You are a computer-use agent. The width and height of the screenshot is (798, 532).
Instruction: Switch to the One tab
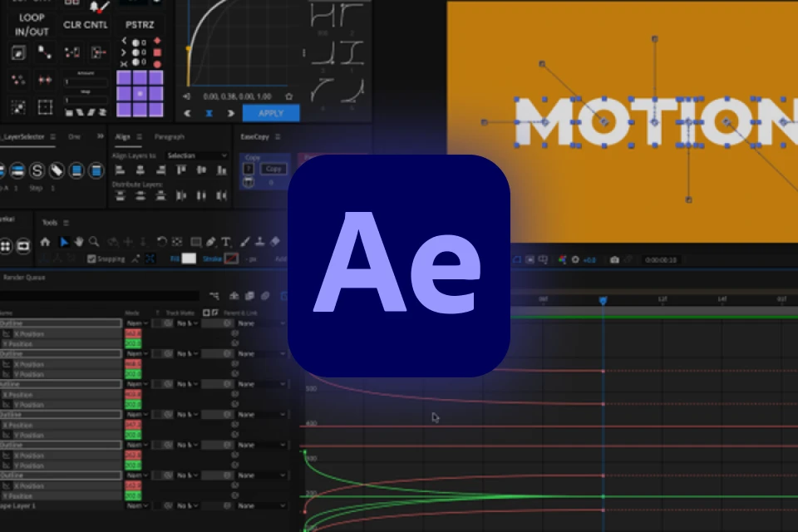point(74,137)
